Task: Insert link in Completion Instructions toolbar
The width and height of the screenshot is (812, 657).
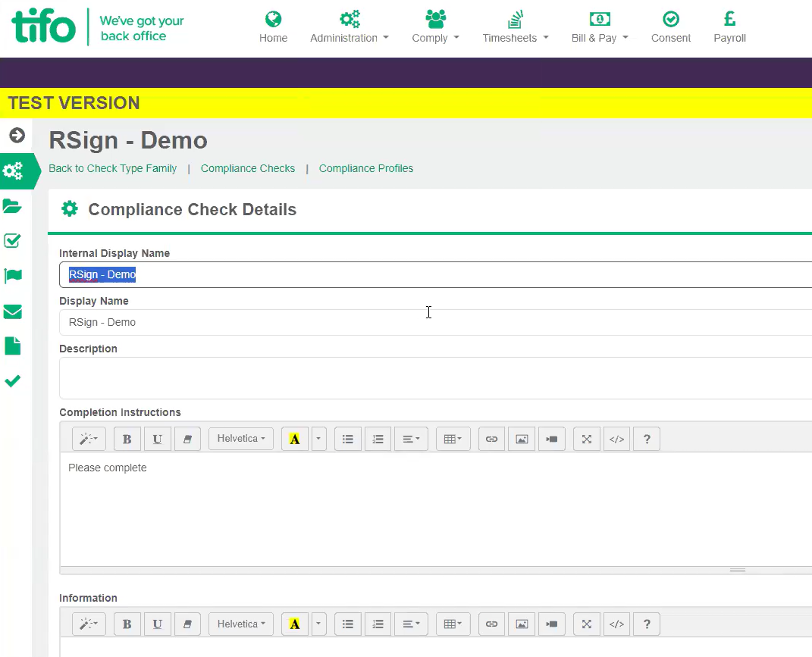Action: point(491,439)
